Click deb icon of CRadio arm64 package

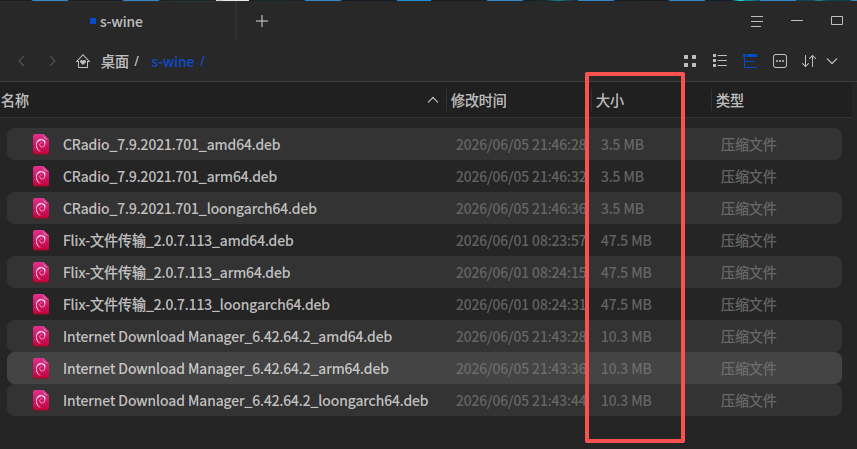pyautogui.click(x=41, y=176)
